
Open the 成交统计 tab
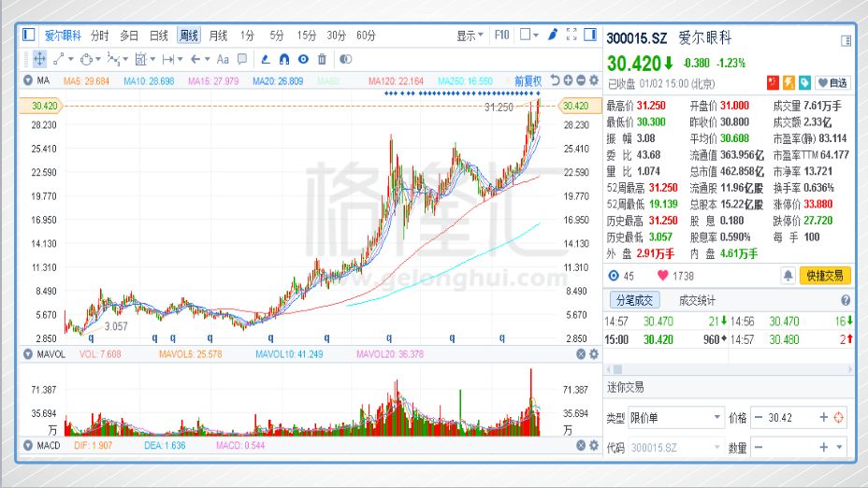pyautogui.click(x=697, y=300)
